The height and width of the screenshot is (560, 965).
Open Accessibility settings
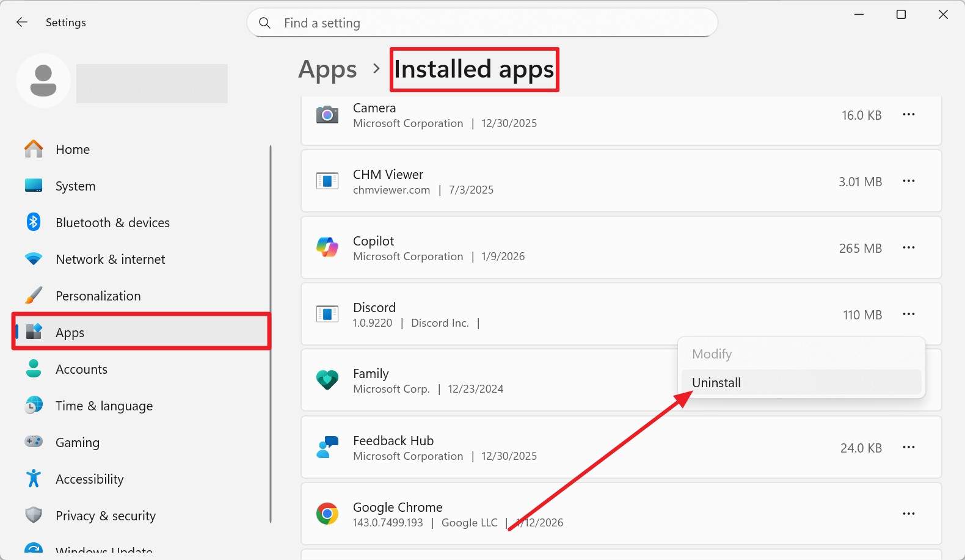[141, 479]
